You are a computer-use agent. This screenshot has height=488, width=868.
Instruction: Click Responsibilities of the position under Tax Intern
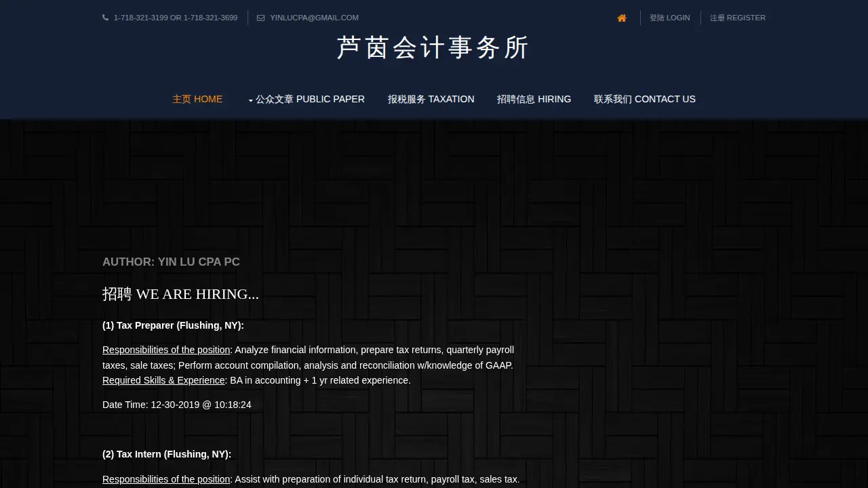click(x=166, y=479)
